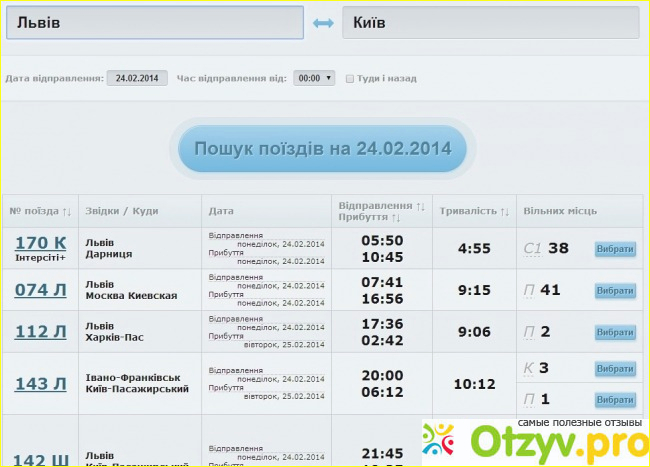Enable the round trip checkbox
The height and width of the screenshot is (467, 650).
349,78
